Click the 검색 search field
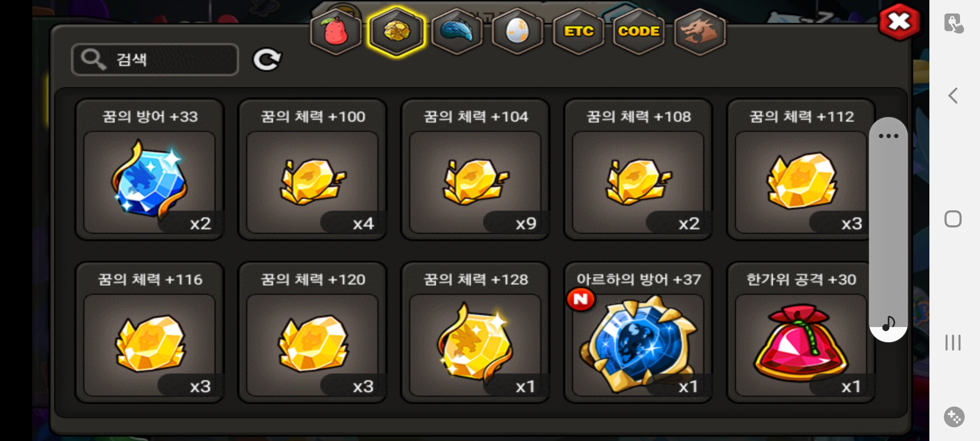The height and width of the screenshot is (441, 980). point(155,60)
